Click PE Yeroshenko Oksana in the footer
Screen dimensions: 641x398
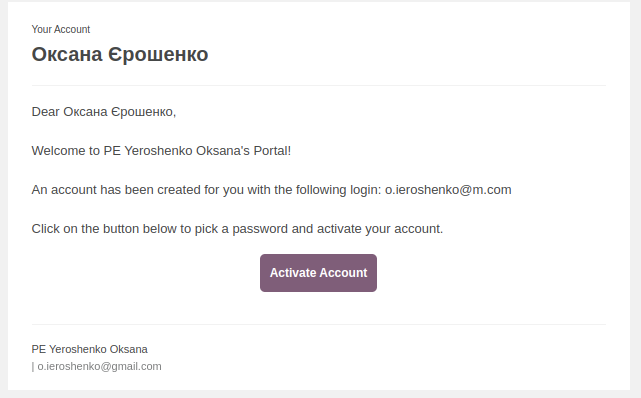point(90,349)
